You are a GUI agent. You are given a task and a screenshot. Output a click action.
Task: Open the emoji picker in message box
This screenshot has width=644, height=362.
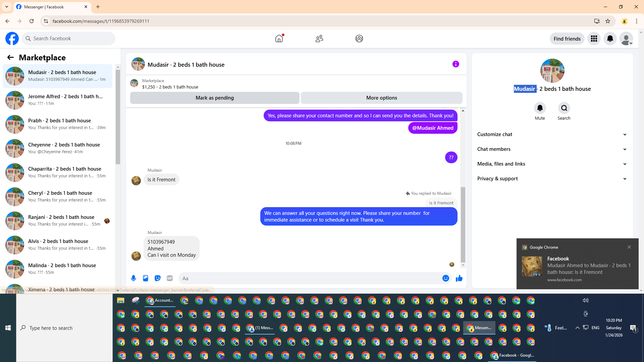click(x=445, y=278)
